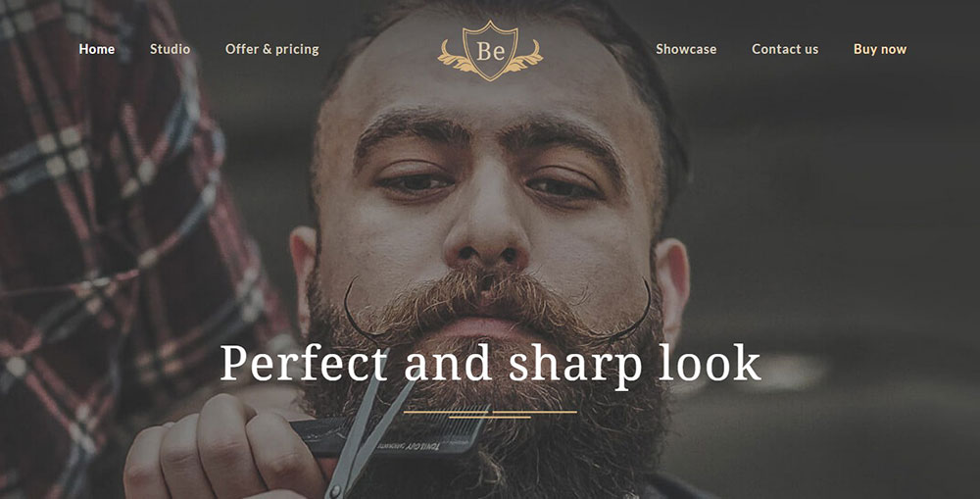This screenshot has height=499, width=980.
Task: Click the gold divider under the headline
Action: click(x=490, y=414)
